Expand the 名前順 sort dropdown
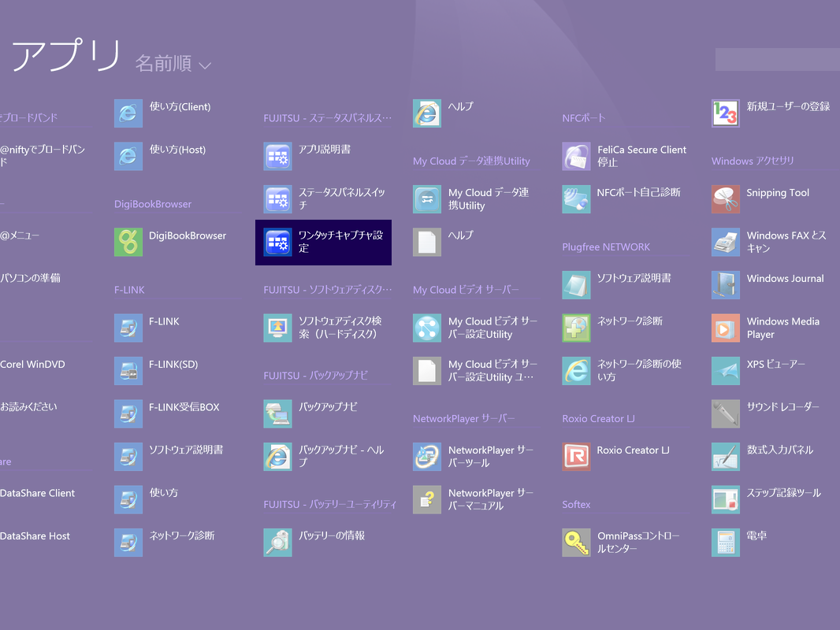 pyautogui.click(x=173, y=64)
